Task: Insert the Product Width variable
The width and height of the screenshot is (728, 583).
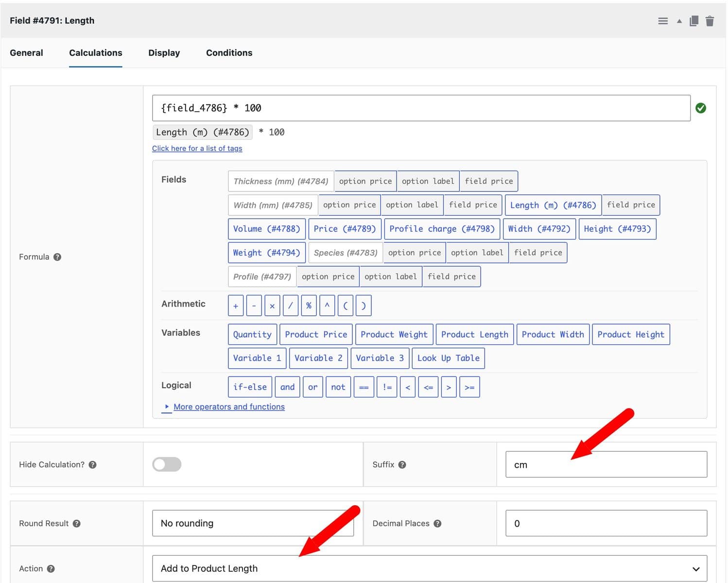Action: click(553, 334)
